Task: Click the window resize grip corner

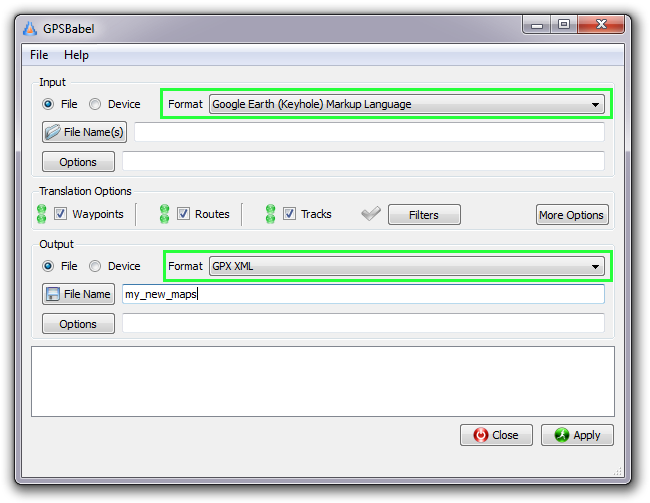Action: [x=618, y=471]
